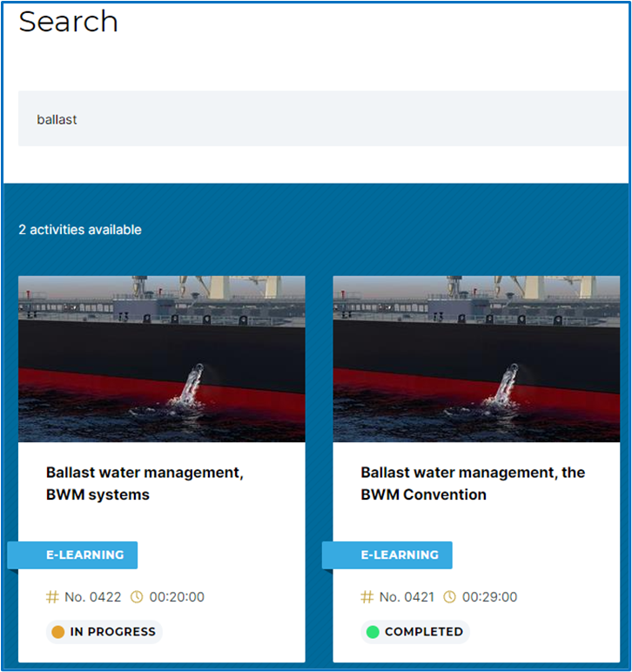Click the hash icon beside No. 0421

pos(367,597)
